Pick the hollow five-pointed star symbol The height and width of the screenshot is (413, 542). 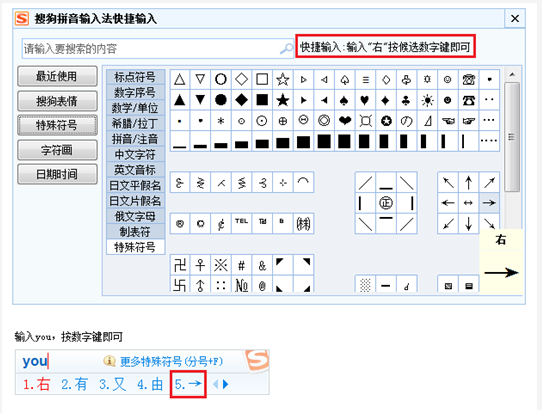point(283,79)
